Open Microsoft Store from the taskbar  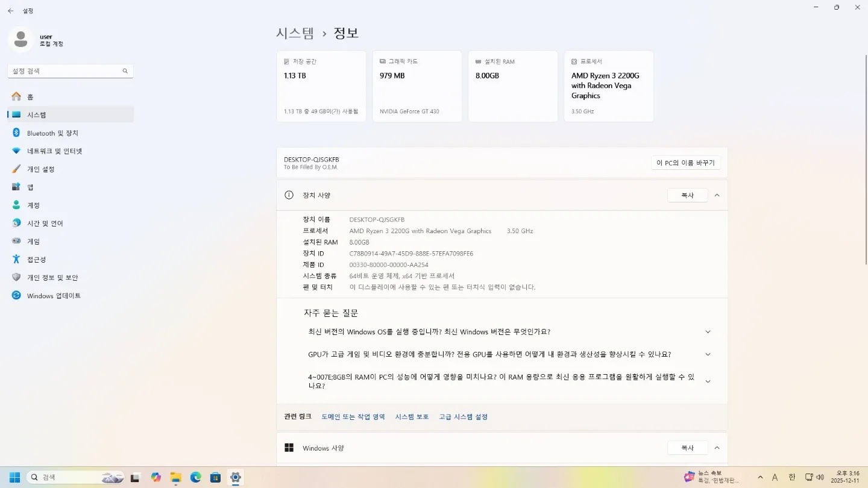(x=216, y=478)
